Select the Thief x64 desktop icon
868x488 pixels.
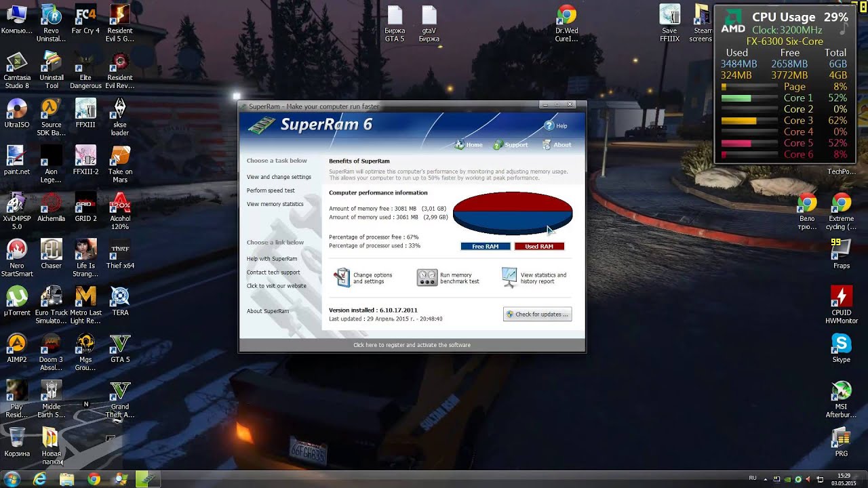[120, 253]
